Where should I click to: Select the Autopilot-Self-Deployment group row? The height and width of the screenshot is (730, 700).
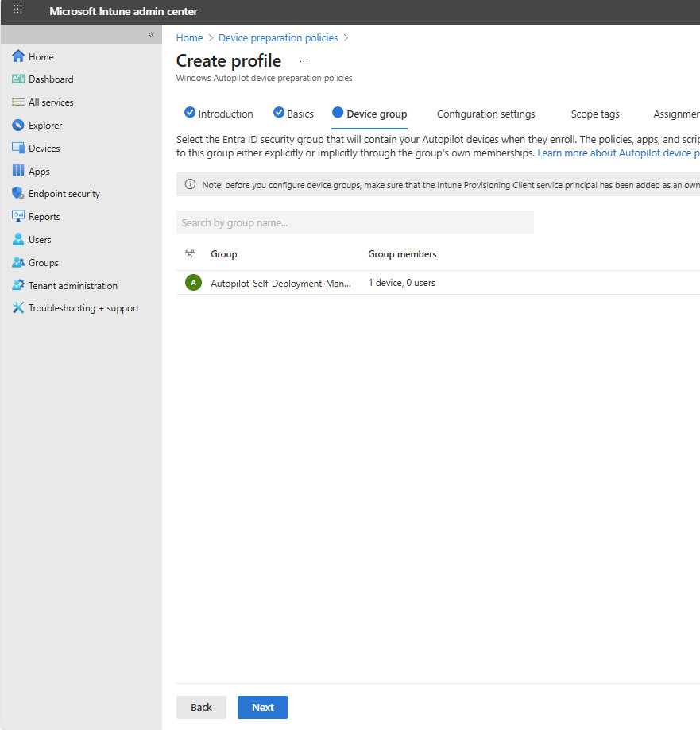point(280,283)
